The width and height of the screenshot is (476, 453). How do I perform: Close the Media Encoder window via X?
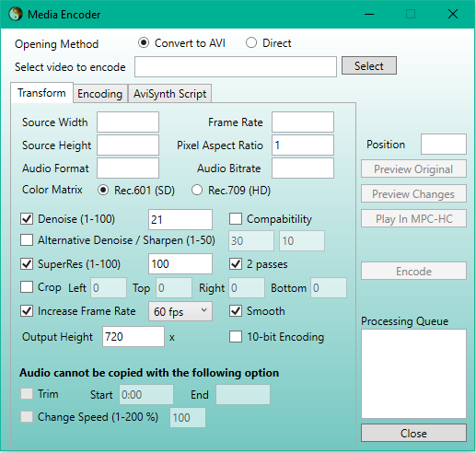(453, 14)
